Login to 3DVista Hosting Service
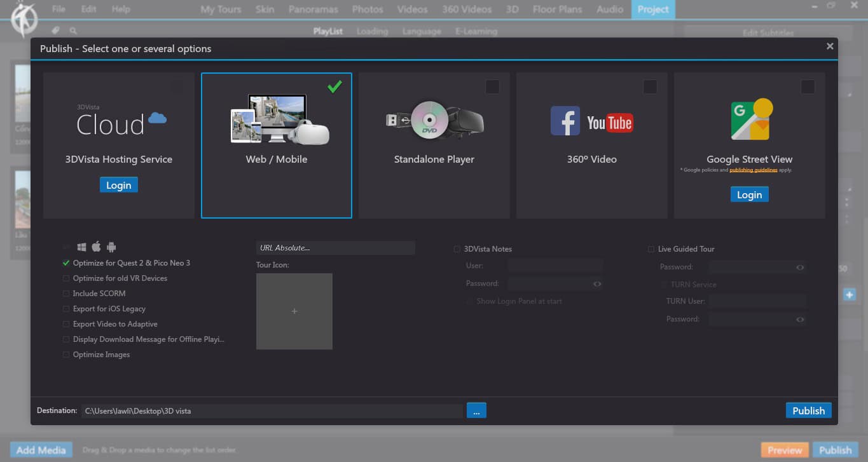Screen dimensions: 868x462 118,185
